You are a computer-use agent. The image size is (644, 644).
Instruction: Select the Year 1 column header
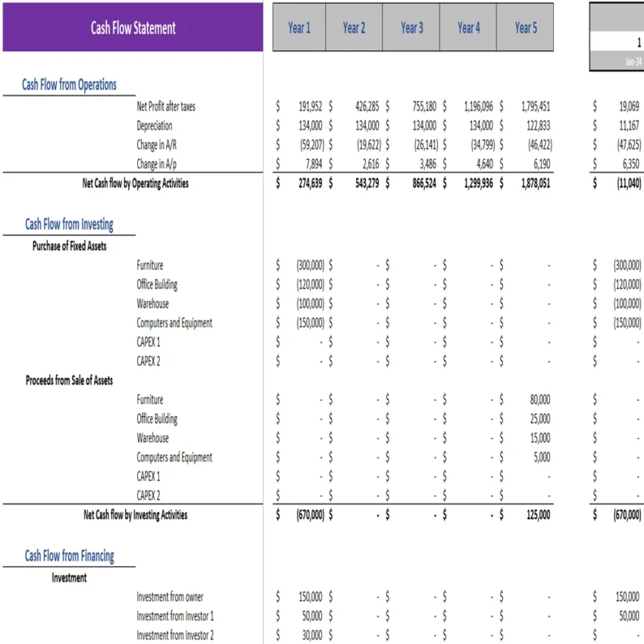pyautogui.click(x=299, y=27)
